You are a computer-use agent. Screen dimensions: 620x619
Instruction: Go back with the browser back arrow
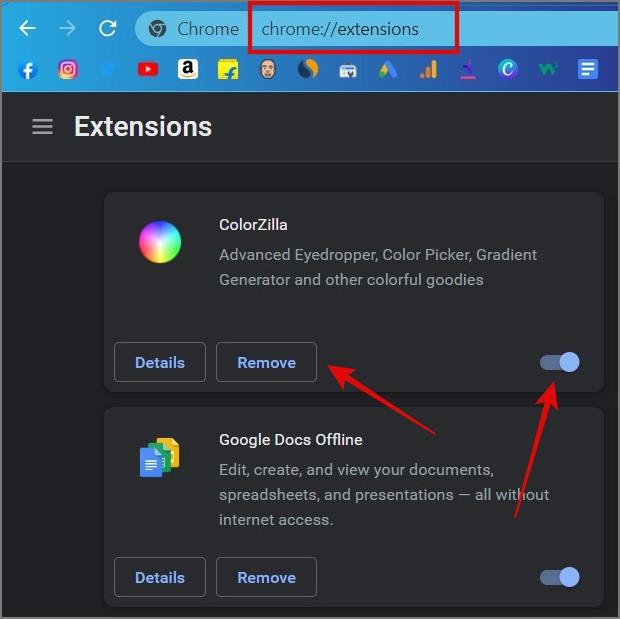click(27, 28)
